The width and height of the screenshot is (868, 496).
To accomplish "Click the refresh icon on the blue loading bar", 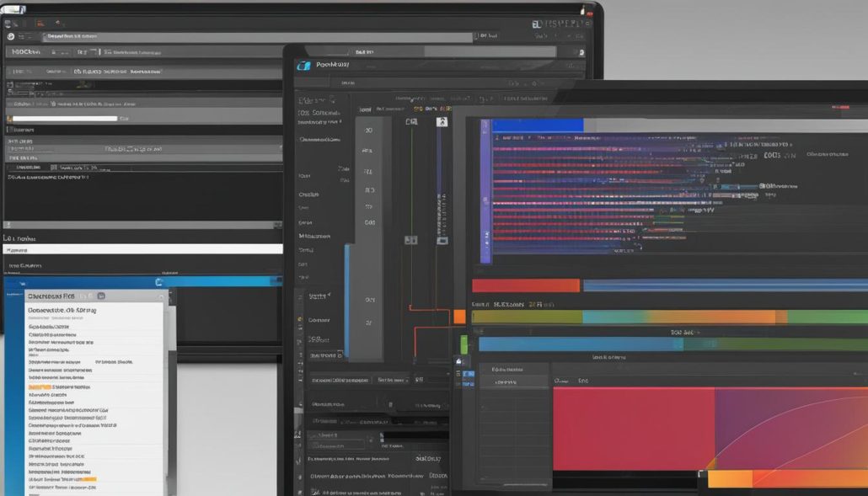I will coord(159,282).
